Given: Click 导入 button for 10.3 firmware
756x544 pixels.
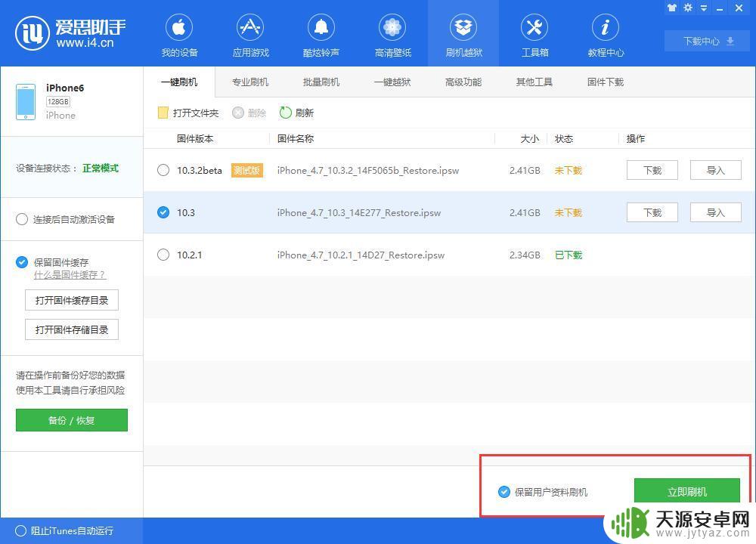Looking at the screenshot, I should pos(715,212).
